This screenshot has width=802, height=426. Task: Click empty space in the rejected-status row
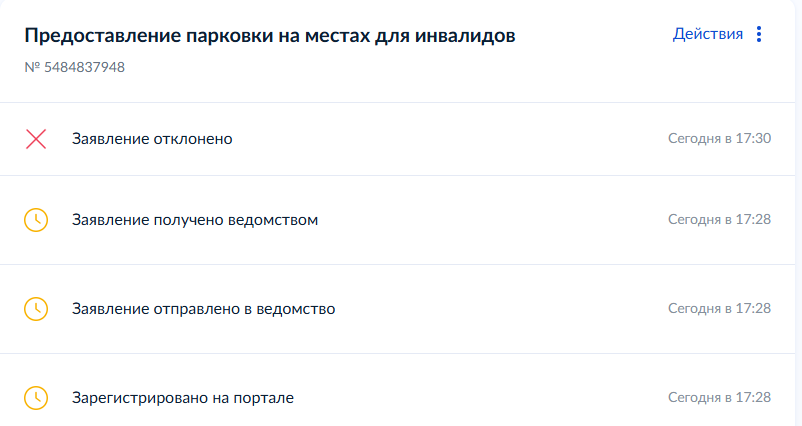pos(450,139)
